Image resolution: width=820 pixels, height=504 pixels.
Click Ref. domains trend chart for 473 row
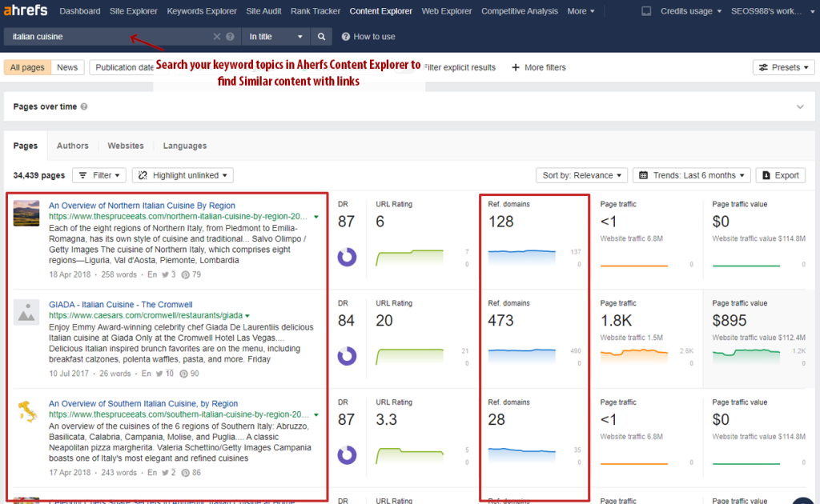(522, 356)
